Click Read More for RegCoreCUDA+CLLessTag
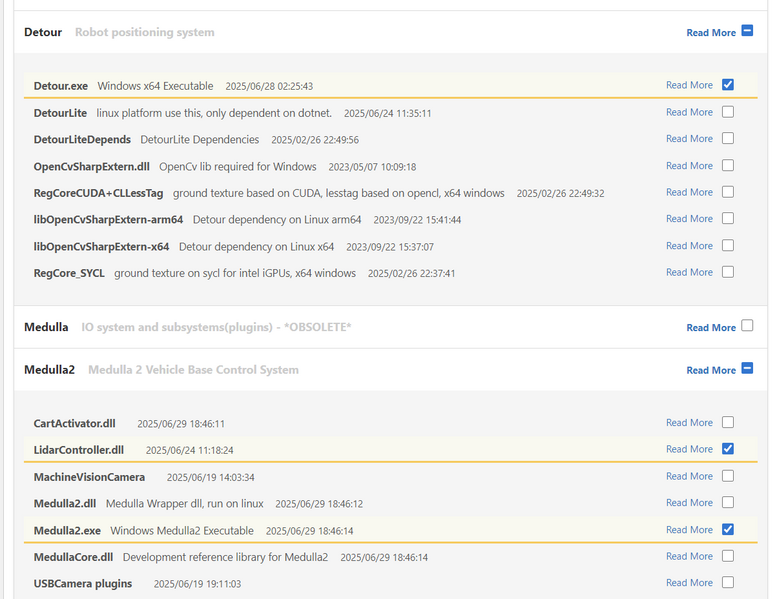Image resolution: width=777 pixels, height=599 pixels. click(689, 192)
